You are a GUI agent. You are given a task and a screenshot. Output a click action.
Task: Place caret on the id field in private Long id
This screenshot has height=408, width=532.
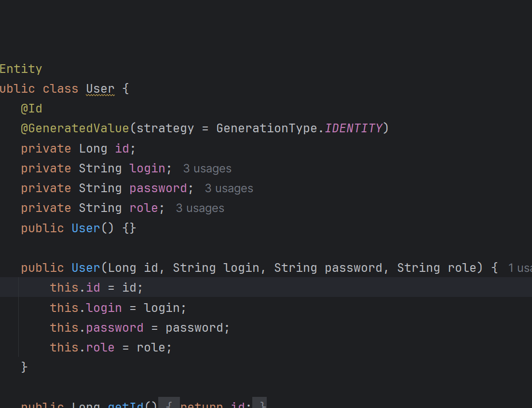tap(122, 148)
